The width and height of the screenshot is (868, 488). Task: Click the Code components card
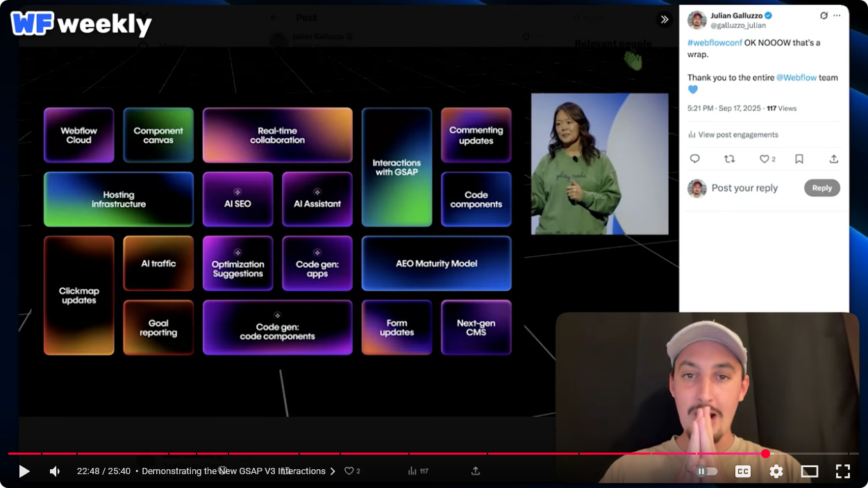476,199
